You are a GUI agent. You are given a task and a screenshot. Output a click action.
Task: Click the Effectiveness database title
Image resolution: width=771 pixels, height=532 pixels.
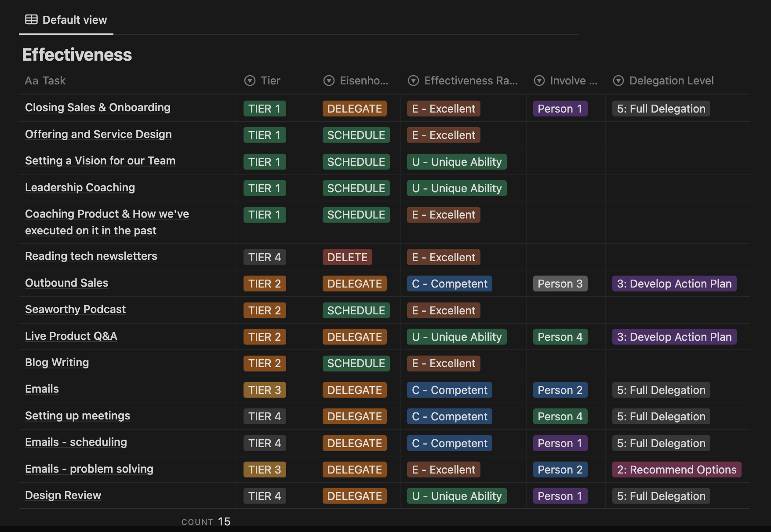point(77,55)
